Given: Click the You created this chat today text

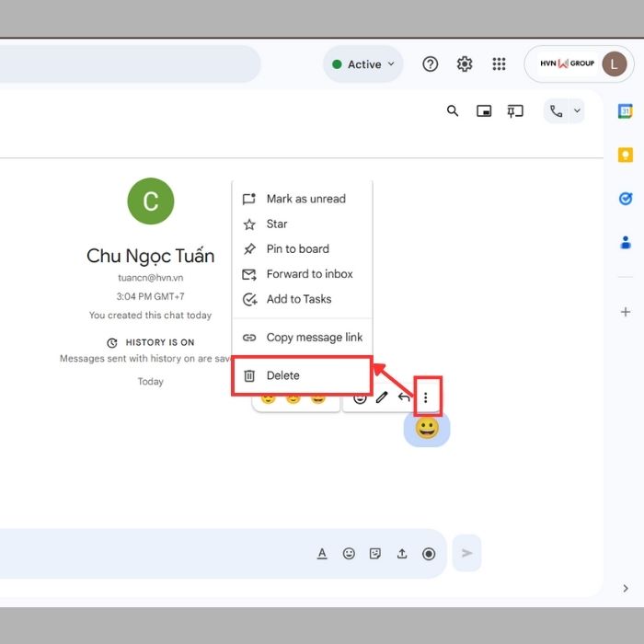Looking at the screenshot, I should (x=150, y=315).
